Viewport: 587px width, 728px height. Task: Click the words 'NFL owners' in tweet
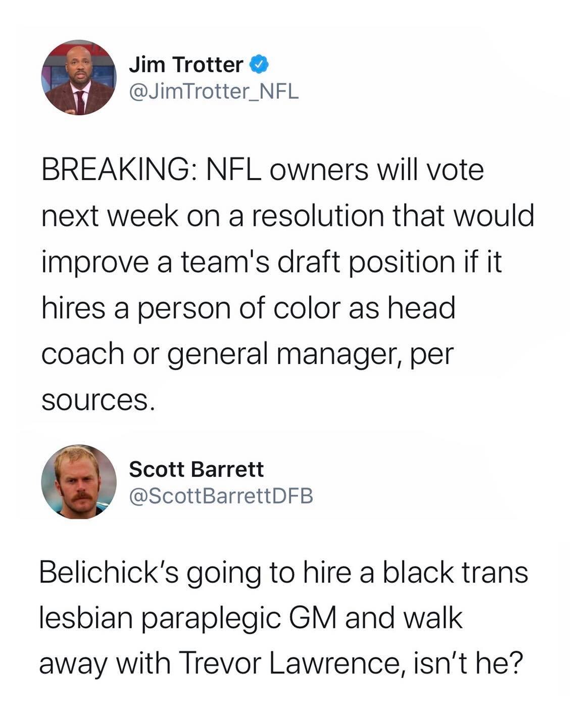click(285, 170)
